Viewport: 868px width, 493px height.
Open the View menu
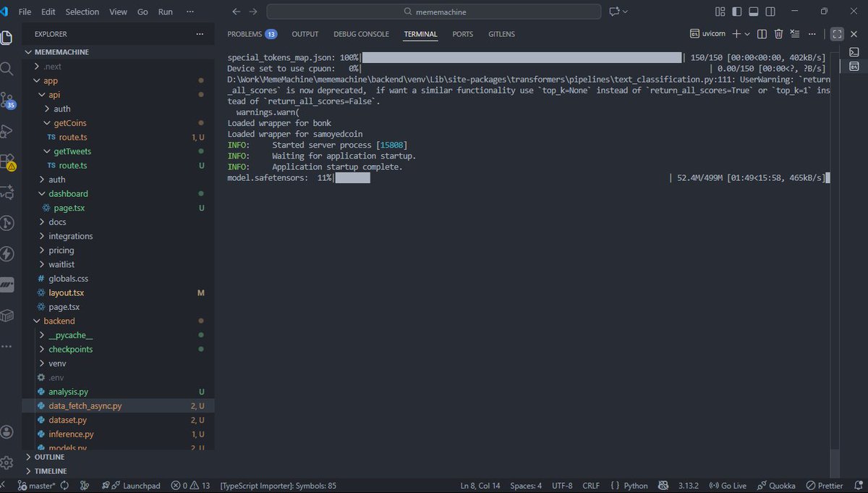pos(118,12)
